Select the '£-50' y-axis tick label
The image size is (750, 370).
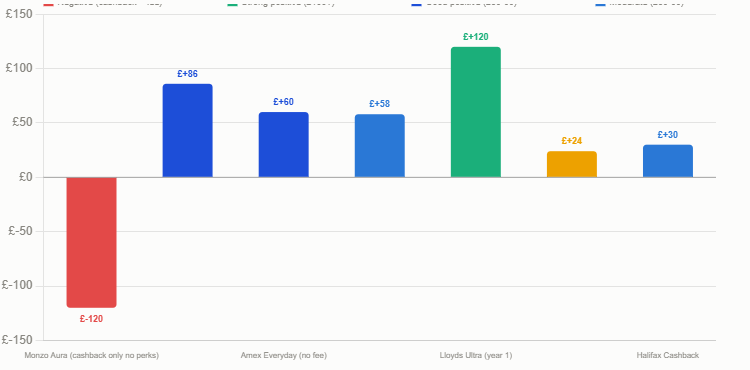click(x=21, y=231)
